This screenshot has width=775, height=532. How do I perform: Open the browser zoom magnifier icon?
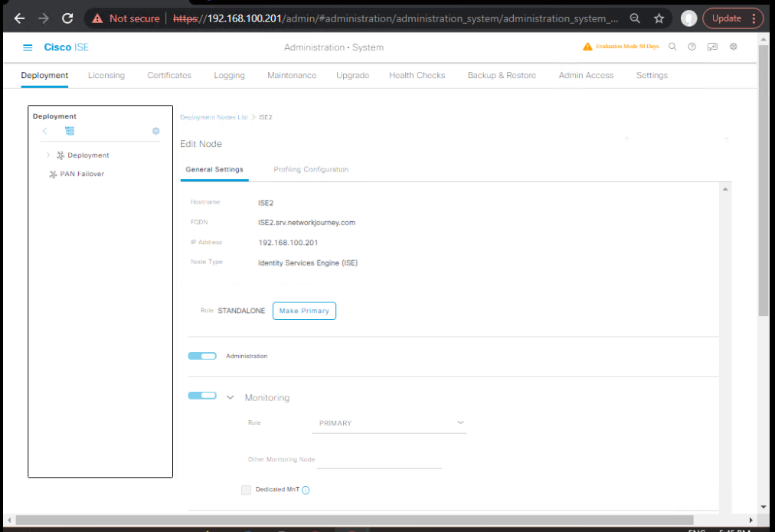pos(635,19)
